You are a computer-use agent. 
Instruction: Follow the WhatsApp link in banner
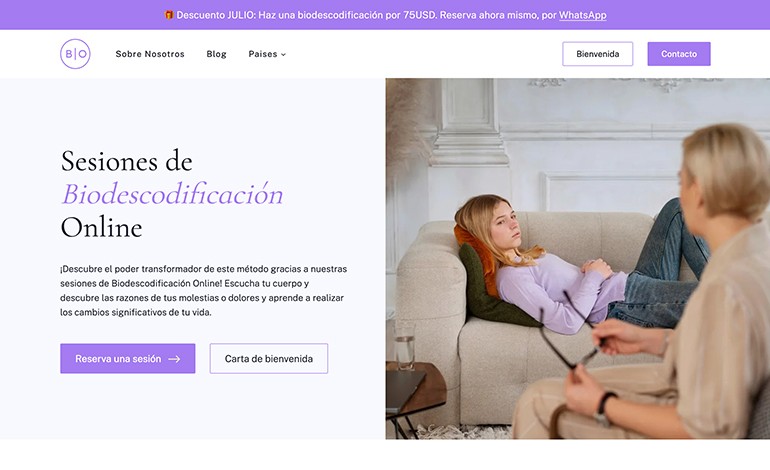click(582, 15)
